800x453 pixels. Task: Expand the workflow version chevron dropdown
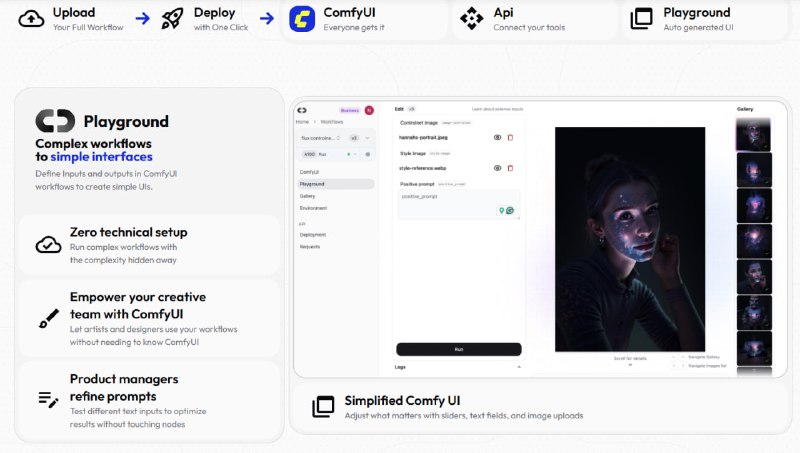click(367, 138)
